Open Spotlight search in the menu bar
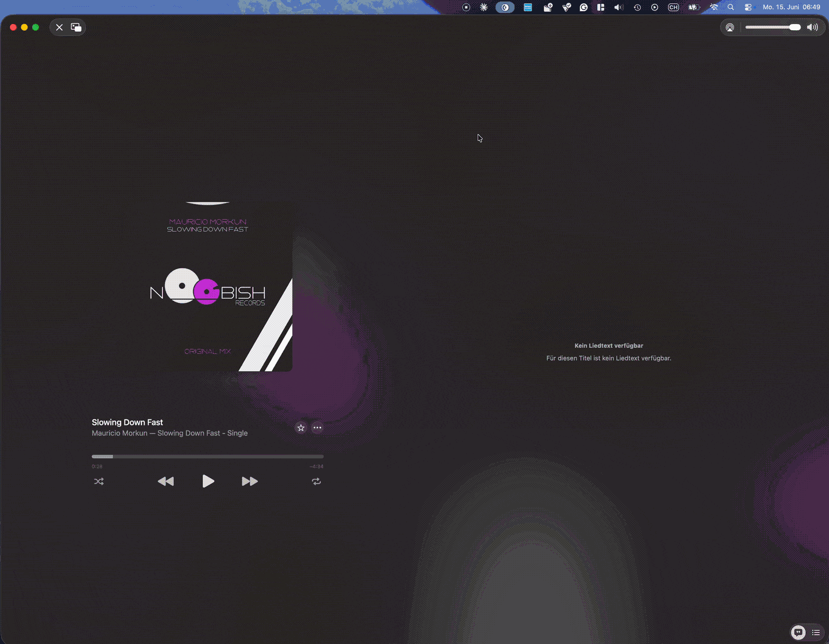The width and height of the screenshot is (829, 644). click(731, 7)
